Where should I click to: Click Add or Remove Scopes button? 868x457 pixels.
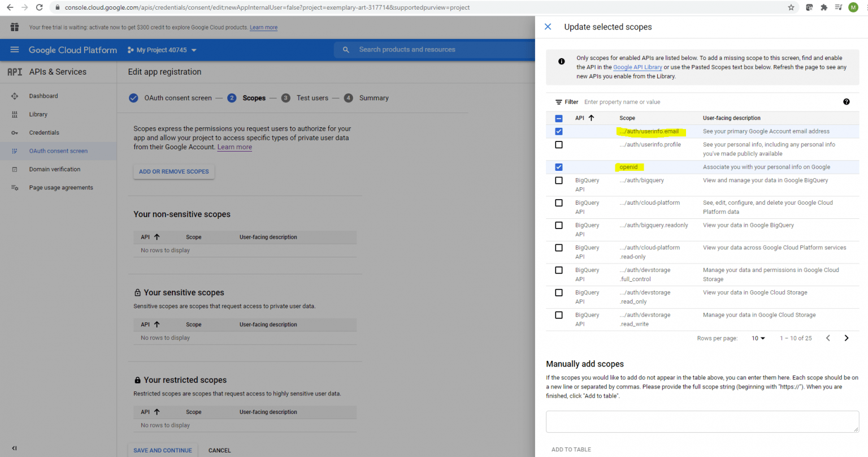(174, 171)
